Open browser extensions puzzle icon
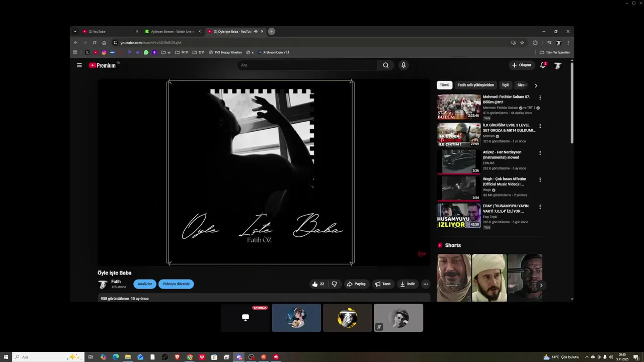This screenshot has width=644, height=362. tap(535, 43)
